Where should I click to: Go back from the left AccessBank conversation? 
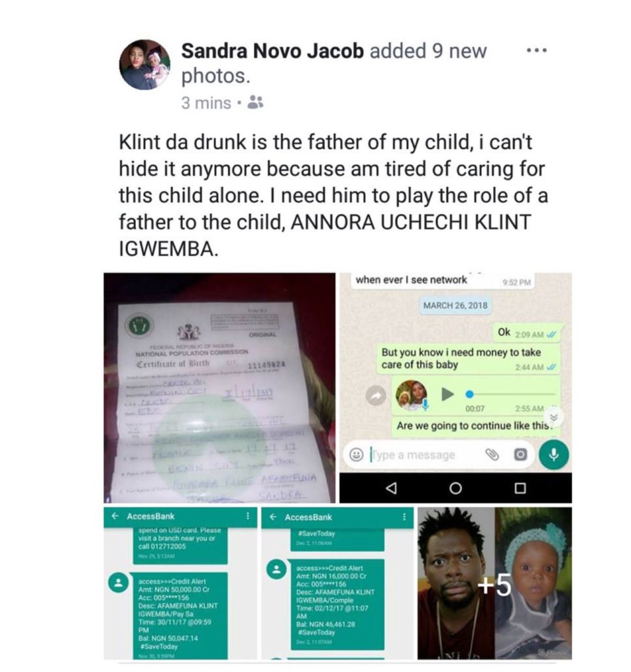click(x=115, y=516)
